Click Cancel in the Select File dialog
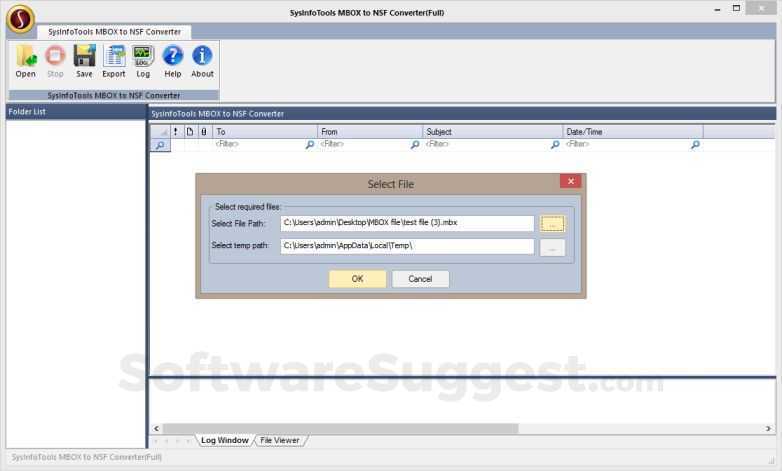This screenshot has height=471, width=782. (420, 279)
